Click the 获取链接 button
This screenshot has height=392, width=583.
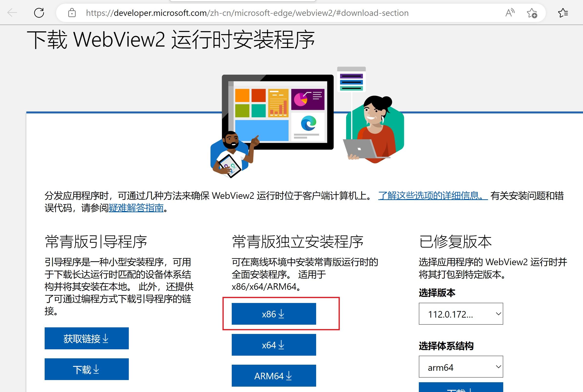(x=87, y=338)
